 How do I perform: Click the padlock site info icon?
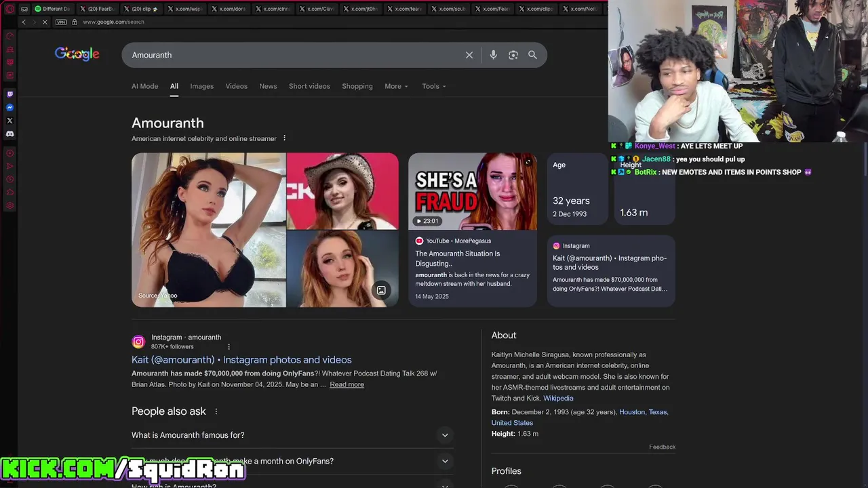(x=75, y=22)
